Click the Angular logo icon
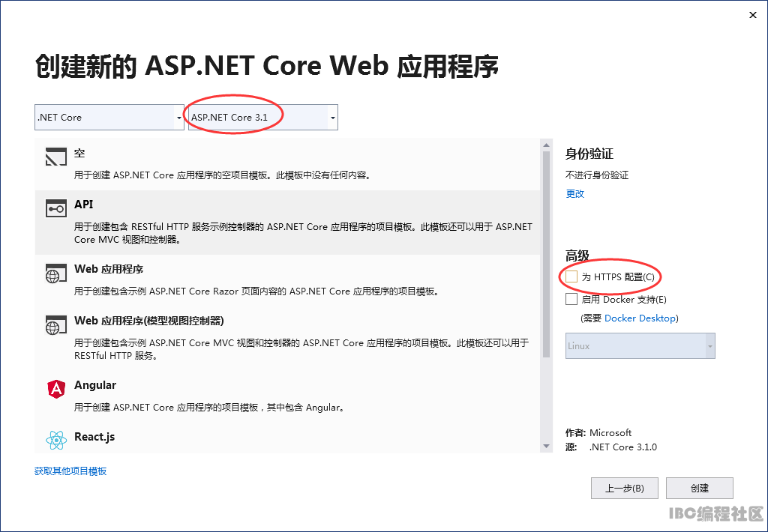Screen dimensions: 768x532 (x=55, y=389)
